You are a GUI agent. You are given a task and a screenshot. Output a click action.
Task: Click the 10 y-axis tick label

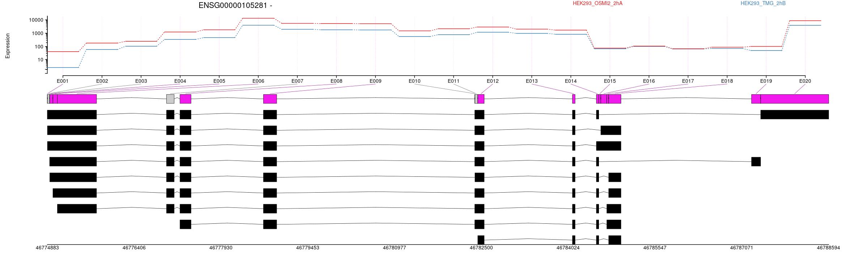tap(40, 60)
